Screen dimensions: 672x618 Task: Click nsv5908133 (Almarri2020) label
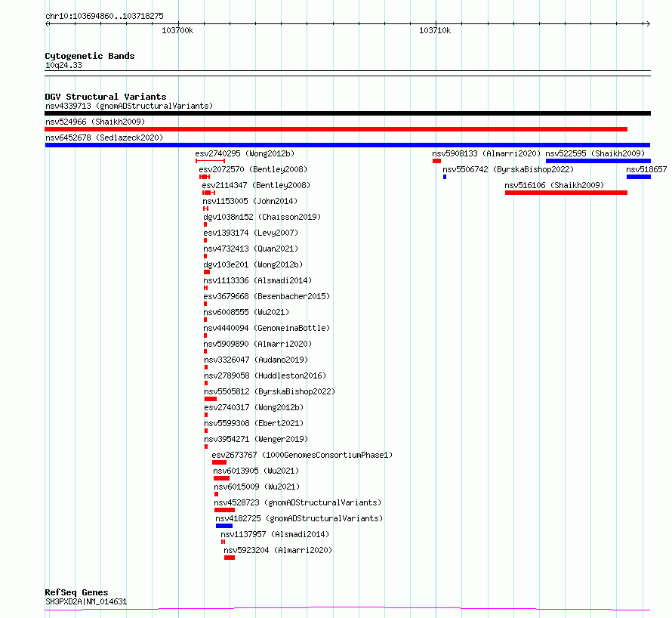486,153
